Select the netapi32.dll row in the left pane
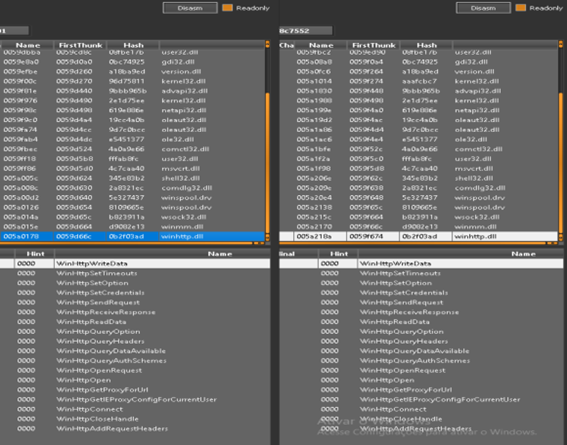This screenshot has width=567, height=445. (132, 110)
